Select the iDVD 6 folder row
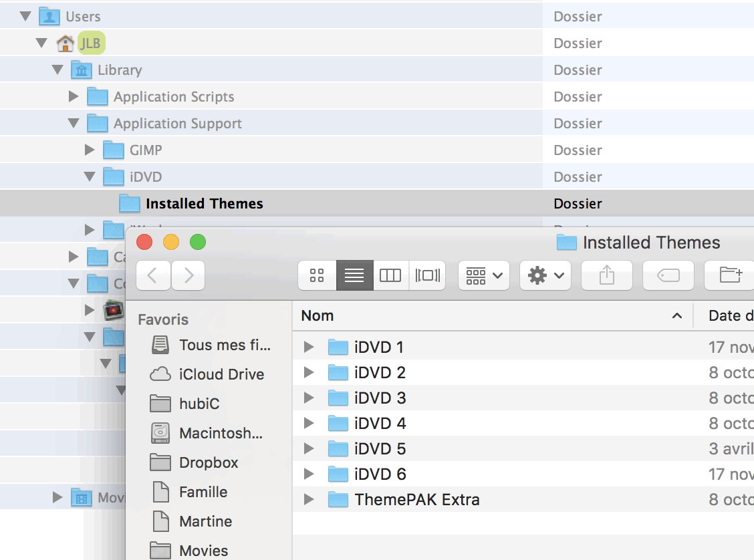The height and width of the screenshot is (560, 754). tap(523, 474)
